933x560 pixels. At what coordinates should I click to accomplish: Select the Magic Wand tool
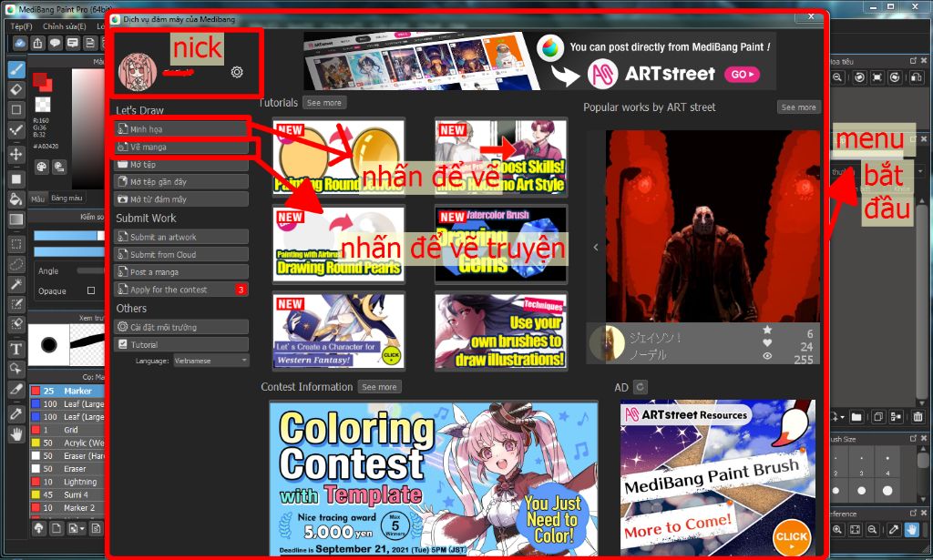[x=16, y=284]
